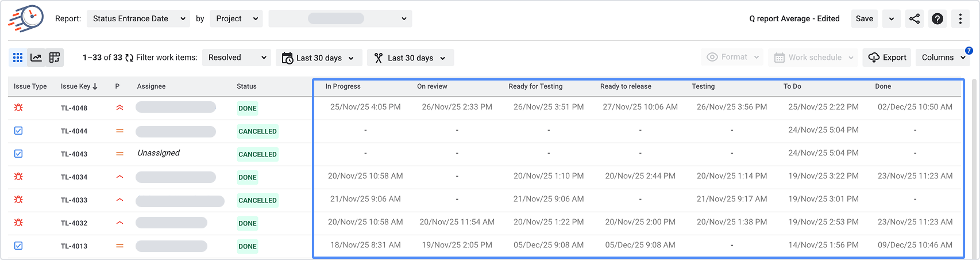The height and width of the screenshot is (260, 980).
Task: Click the share icon
Action: pyautogui.click(x=915, y=18)
